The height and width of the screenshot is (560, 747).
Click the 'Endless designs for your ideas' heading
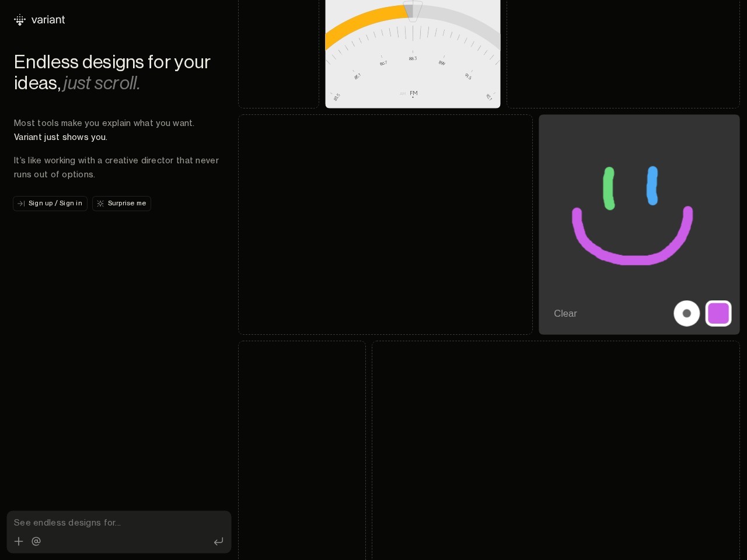(x=112, y=72)
